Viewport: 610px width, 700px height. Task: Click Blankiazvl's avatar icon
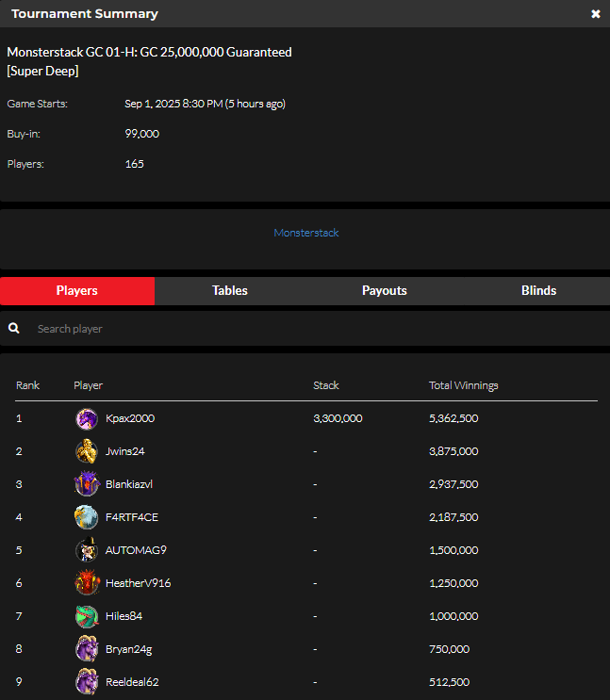click(x=87, y=484)
